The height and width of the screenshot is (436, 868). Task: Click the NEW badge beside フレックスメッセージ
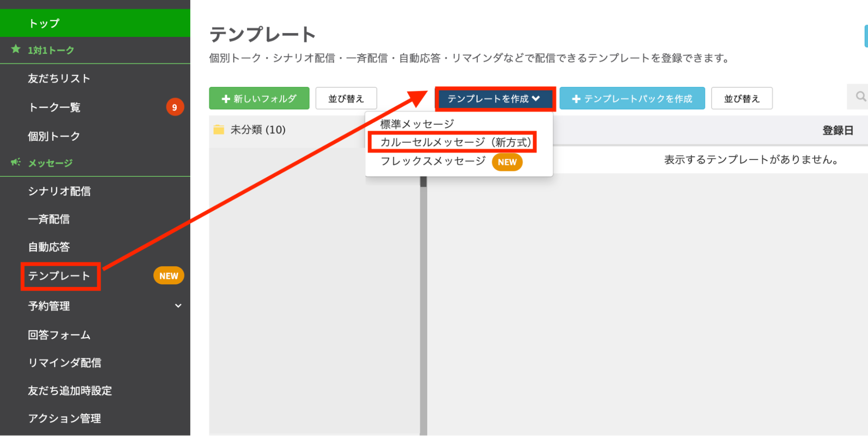point(507,162)
